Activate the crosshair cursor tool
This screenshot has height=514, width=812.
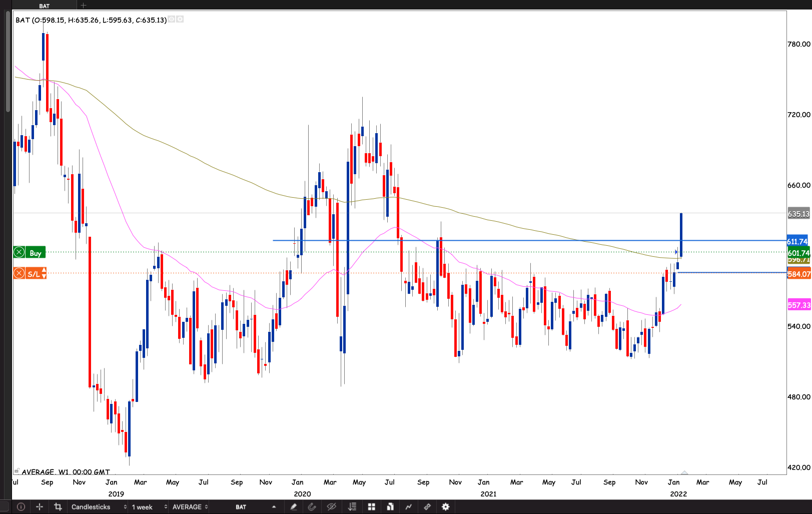pos(40,507)
